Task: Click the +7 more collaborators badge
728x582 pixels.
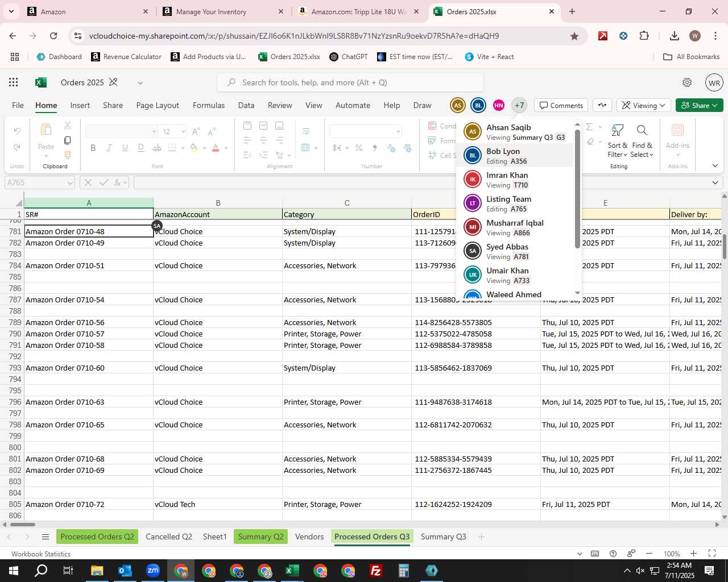Action: click(x=519, y=105)
